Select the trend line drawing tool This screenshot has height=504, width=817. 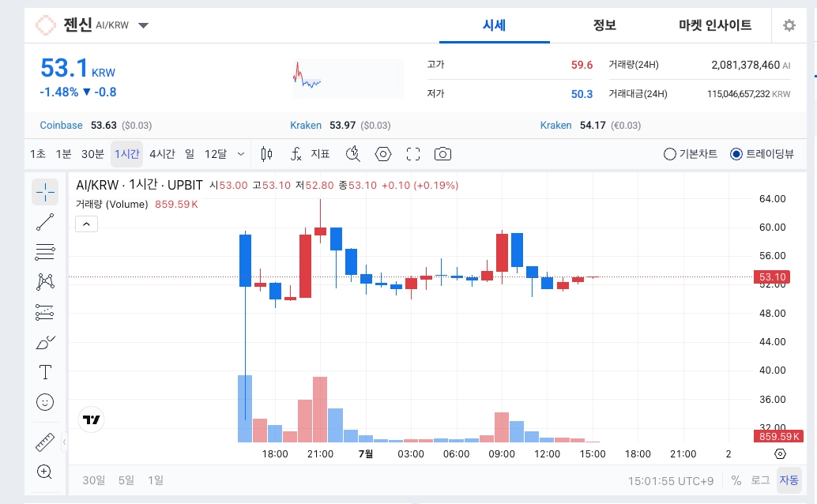point(45,222)
